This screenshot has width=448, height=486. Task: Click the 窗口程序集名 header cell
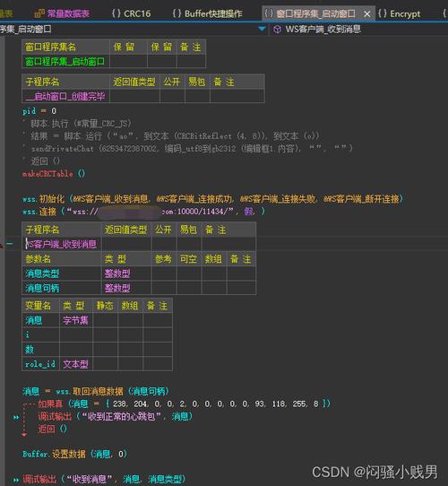[x=65, y=48]
